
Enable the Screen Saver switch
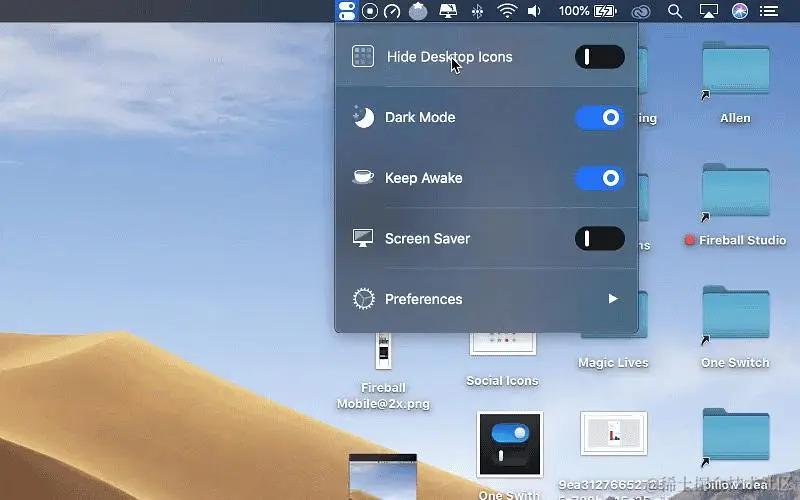[599, 238]
